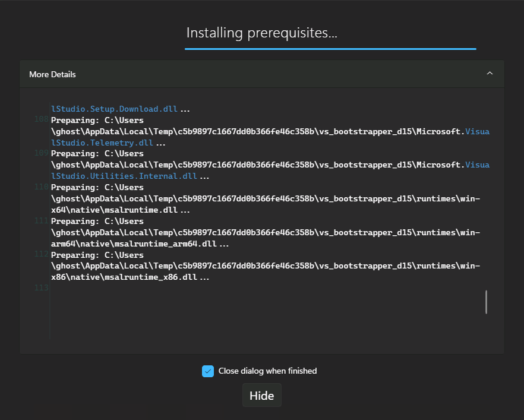The width and height of the screenshot is (524, 420).
Task: Click the lStudio.Setup.Download.dll blue text
Action: [114, 109]
